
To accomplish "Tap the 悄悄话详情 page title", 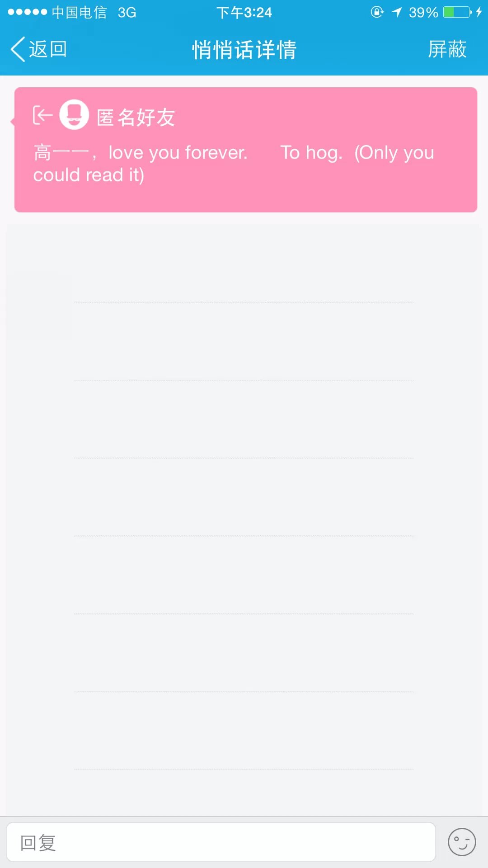I will 244,50.
